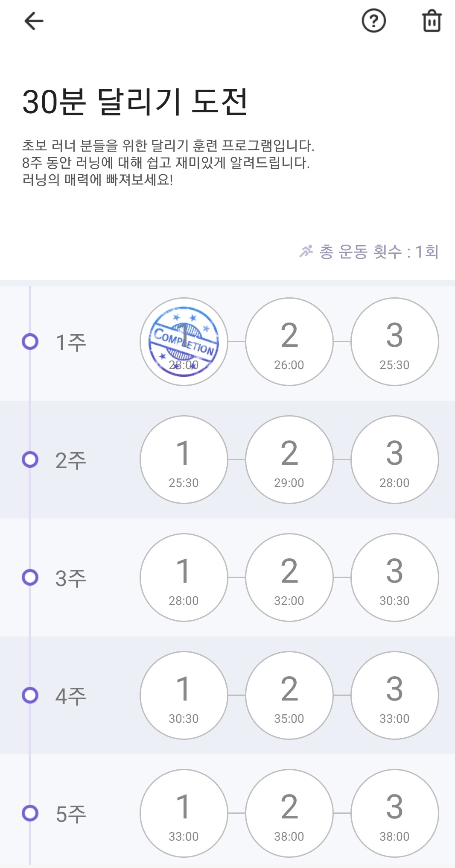Select week 3 timeline marker circle
Screen dimensions: 455x868
click(x=30, y=578)
